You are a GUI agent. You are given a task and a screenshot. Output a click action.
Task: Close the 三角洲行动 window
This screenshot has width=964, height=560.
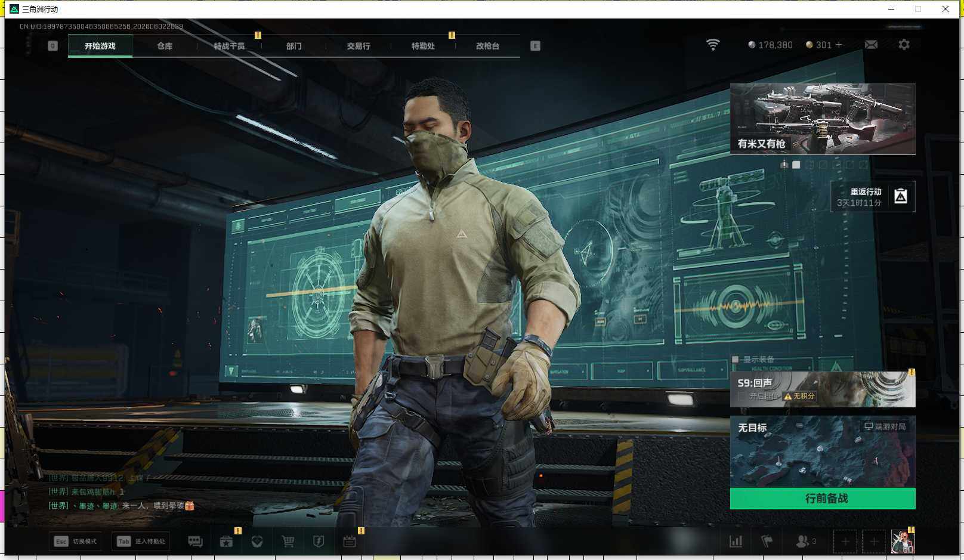pyautogui.click(x=946, y=9)
